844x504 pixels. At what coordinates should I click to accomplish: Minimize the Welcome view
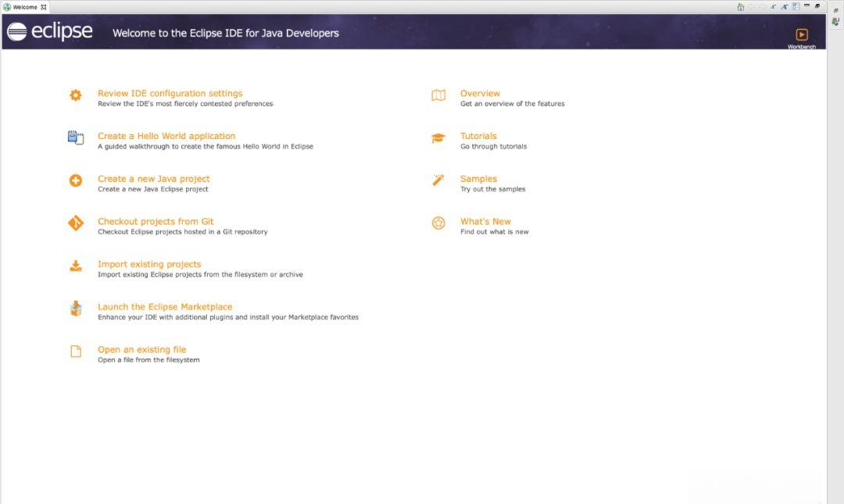[x=806, y=5]
